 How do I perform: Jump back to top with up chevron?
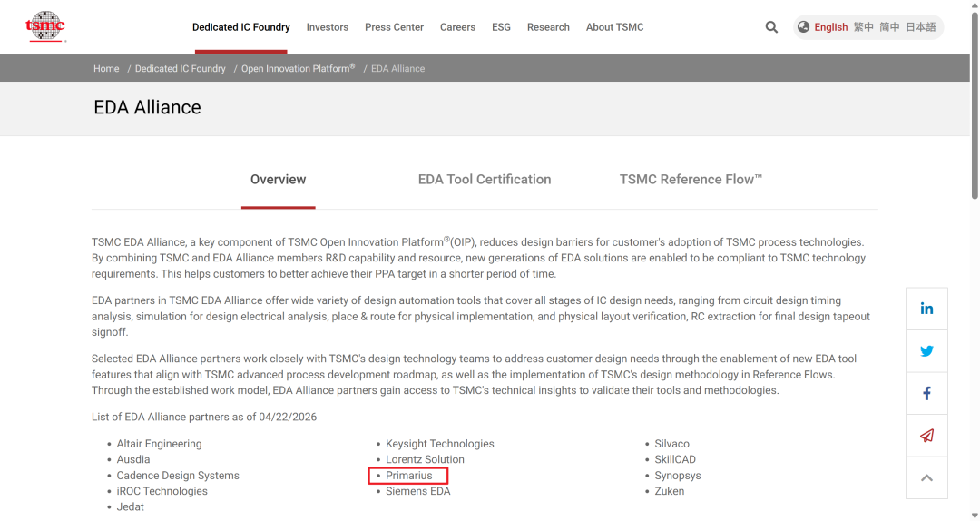coord(926,477)
